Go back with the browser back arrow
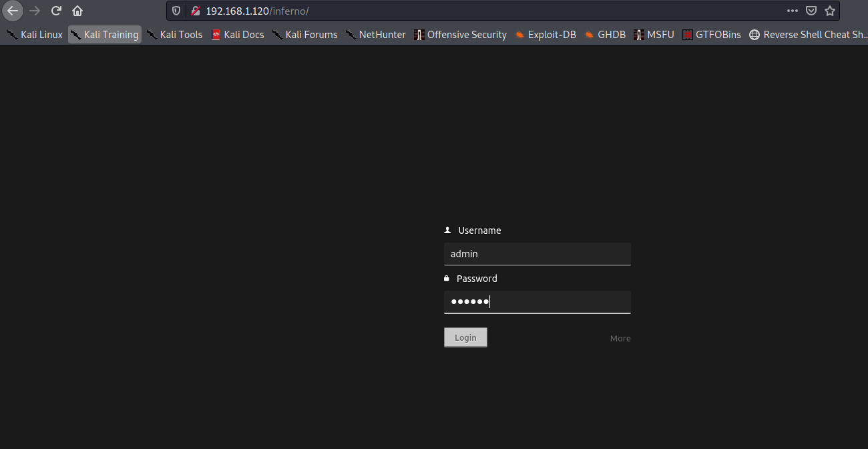The height and width of the screenshot is (449, 868). pyautogui.click(x=13, y=11)
